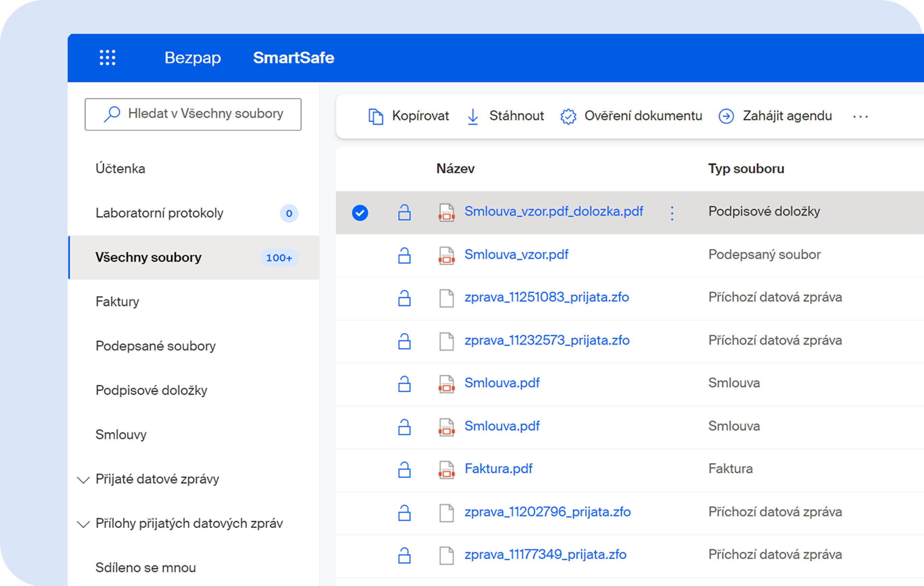Sort by Typ souboru column header

pos(746,169)
